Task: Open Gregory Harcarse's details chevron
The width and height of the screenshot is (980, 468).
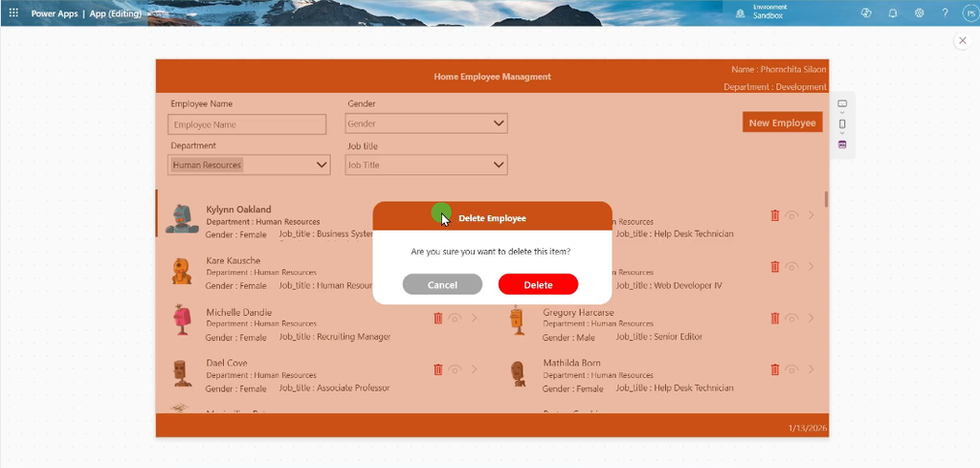Action: coord(812,318)
